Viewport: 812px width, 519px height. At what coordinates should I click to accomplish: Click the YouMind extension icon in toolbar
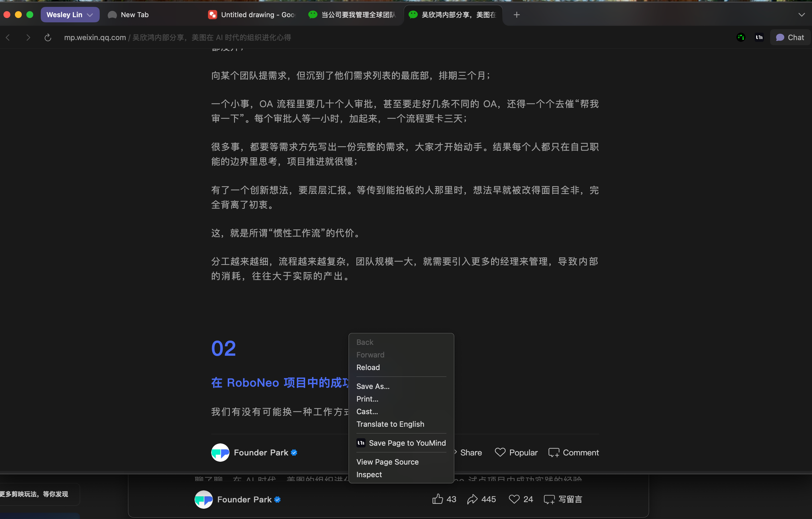coord(759,38)
